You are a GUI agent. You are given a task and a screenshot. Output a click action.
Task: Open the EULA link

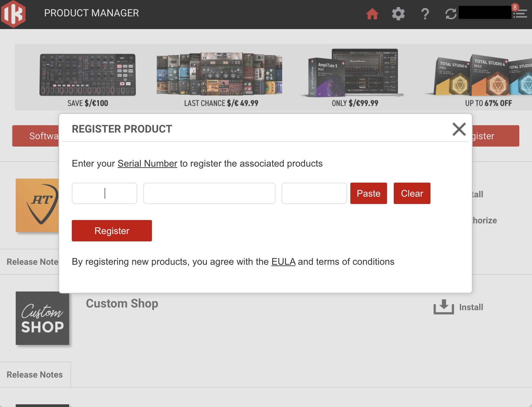[283, 262]
